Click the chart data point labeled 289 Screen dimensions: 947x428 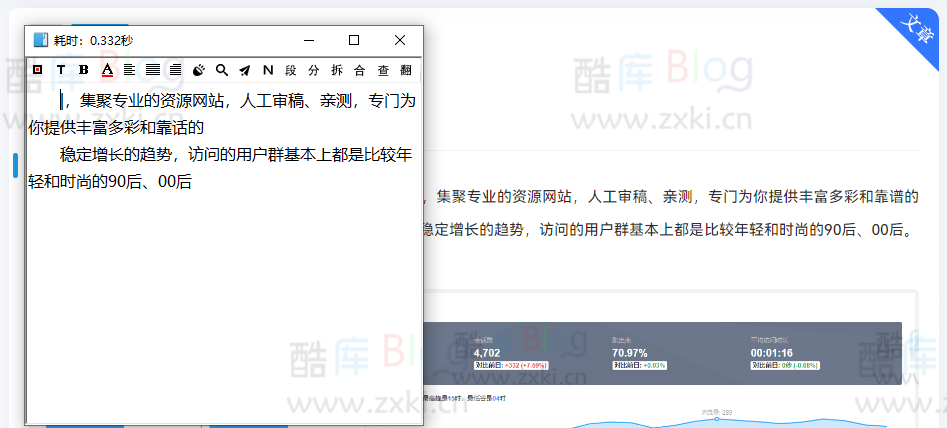click(x=717, y=418)
